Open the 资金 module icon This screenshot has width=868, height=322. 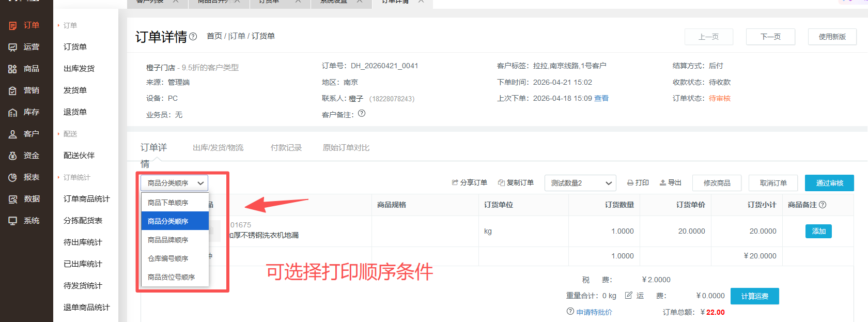(12, 156)
